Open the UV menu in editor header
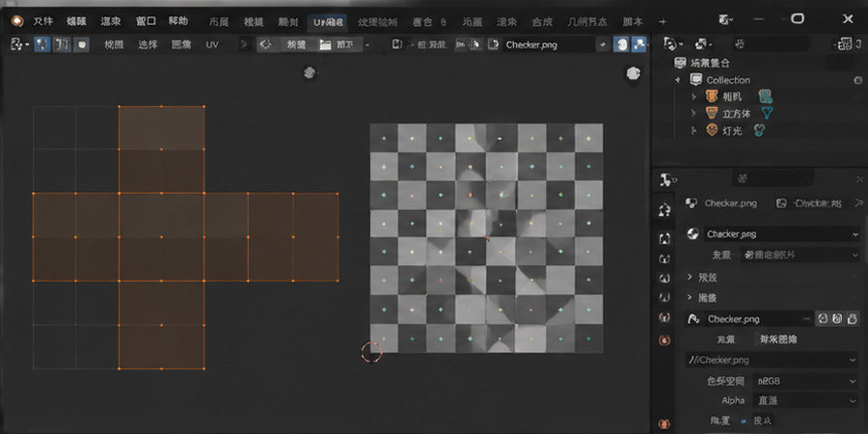 (212, 44)
